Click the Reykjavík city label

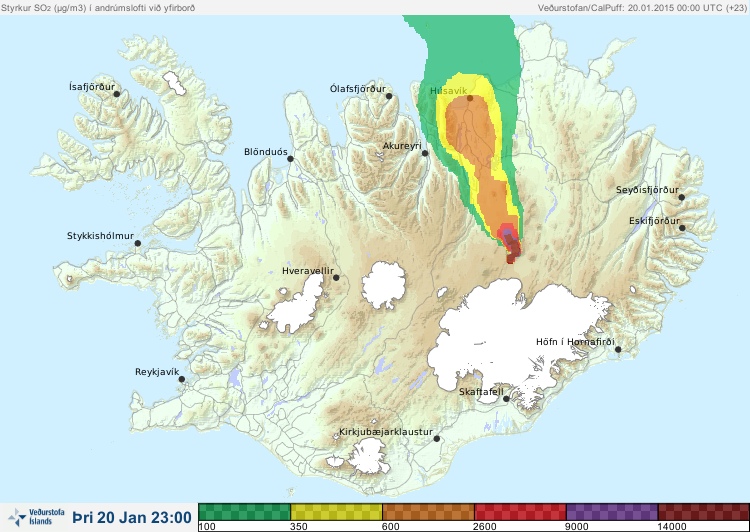[157, 372]
